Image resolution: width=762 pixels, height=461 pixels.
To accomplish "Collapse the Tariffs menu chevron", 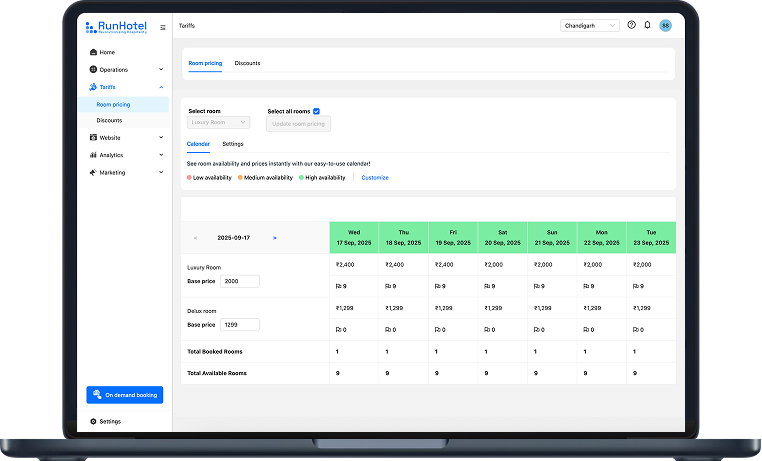I will point(161,87).
